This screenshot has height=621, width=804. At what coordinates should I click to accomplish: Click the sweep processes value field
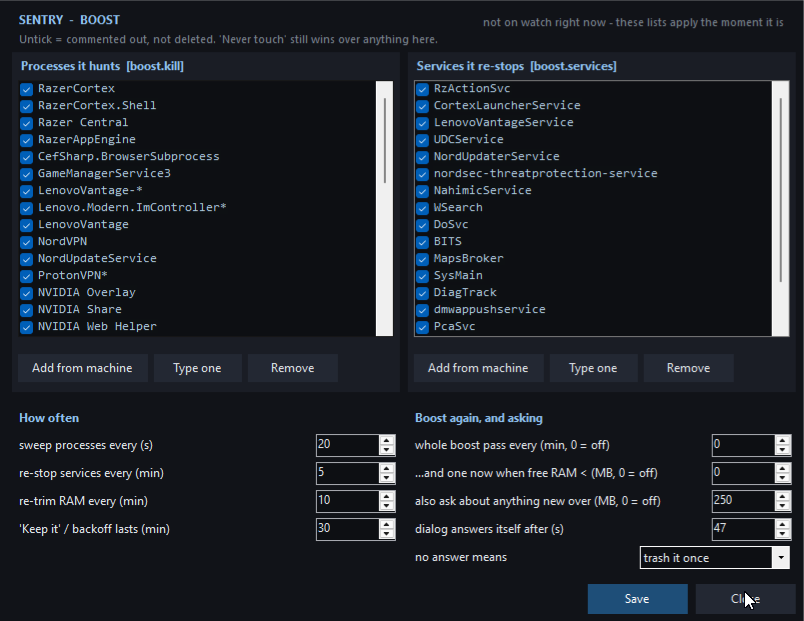tap(348, 445)
